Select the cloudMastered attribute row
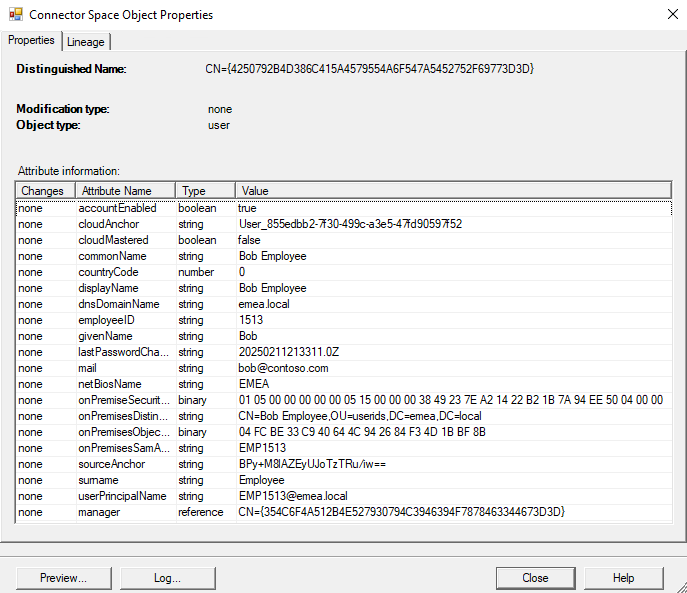Screen dimensions: 687x593 (344, 240)
